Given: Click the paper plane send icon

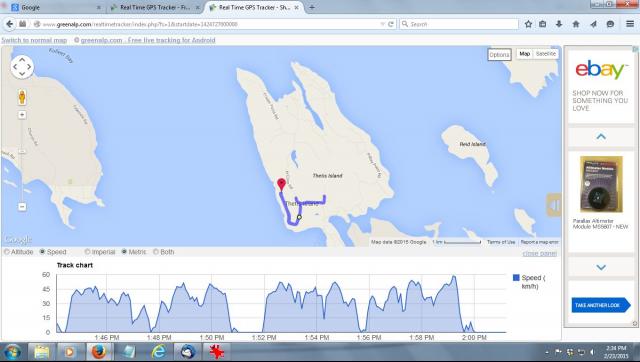Looking at the screenshot, I should 593,24.
